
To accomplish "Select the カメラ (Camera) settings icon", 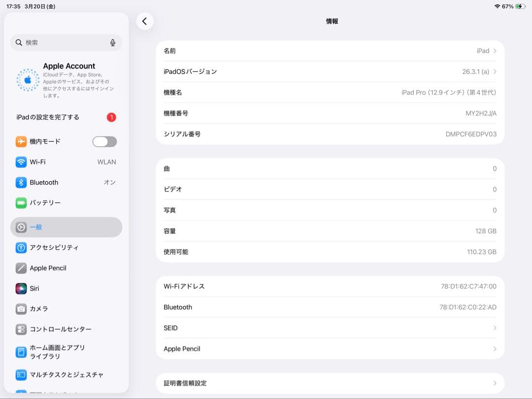I will point(20,309).
